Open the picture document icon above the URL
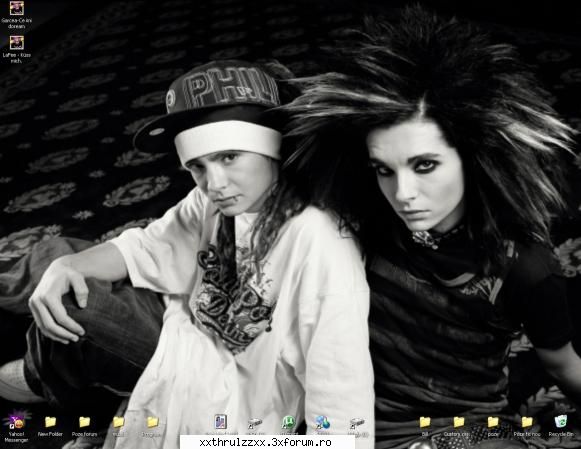Image resolution: width=581 pixels, height=449 pixels. (221, 422)
